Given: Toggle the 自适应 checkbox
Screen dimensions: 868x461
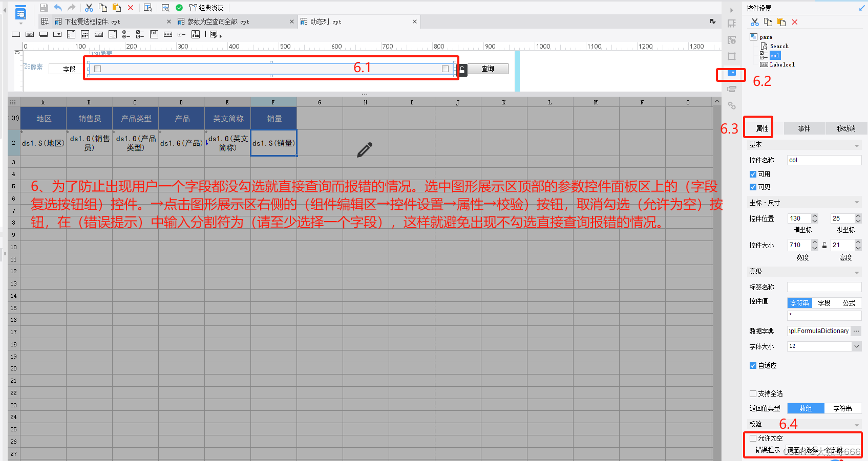Looking at the screenshot, I should 753,365.
